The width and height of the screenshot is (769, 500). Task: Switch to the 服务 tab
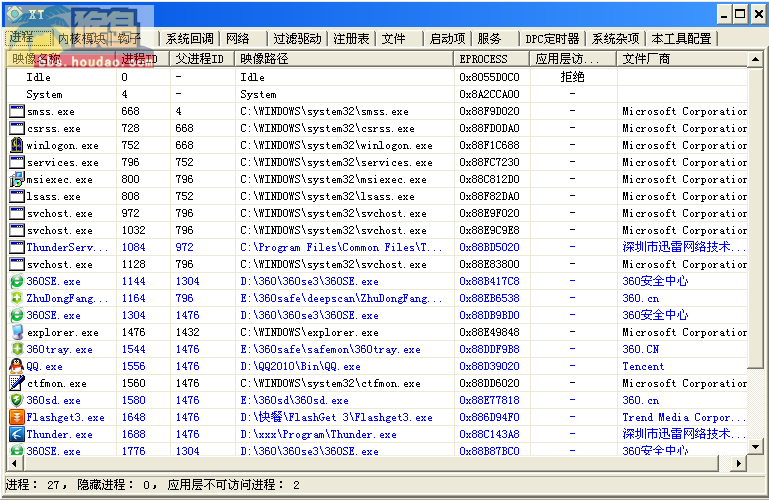tap(489, 39)
